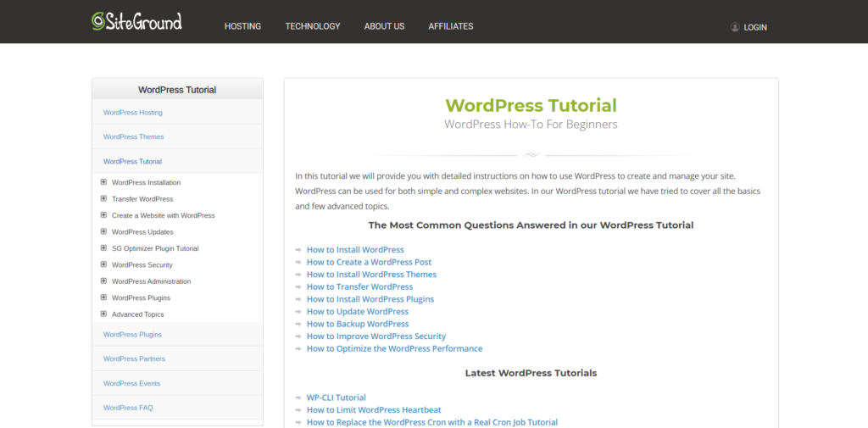Click the Most Common Questions Answered heading
The image size is (868, 428).
click(531, 225)
